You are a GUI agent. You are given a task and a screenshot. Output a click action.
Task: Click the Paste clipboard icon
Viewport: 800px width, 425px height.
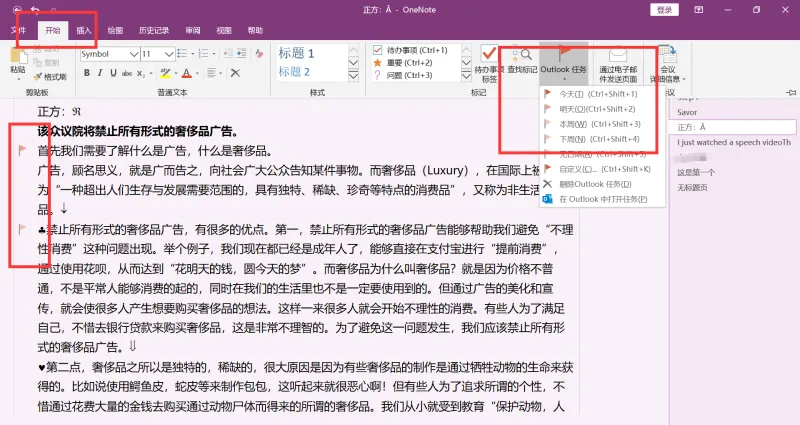tap(18, 60)
